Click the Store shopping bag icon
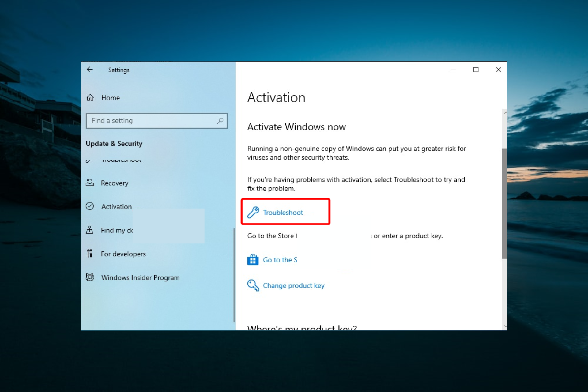Screen dimensions: 588x392 253,260
